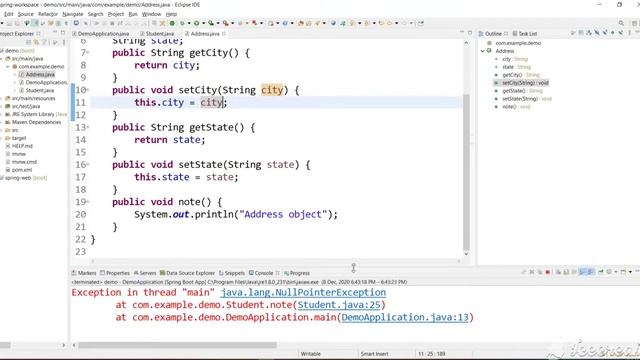This screenshot has width=640, height=360.
Task: Select the src/test/java folder
Action: tap(26, 107)
